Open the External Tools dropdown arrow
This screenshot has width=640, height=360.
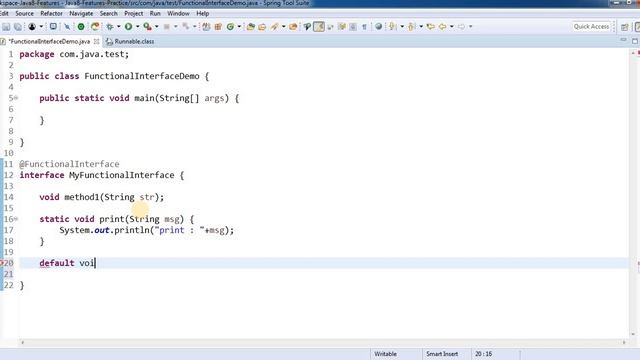[157, 27]
